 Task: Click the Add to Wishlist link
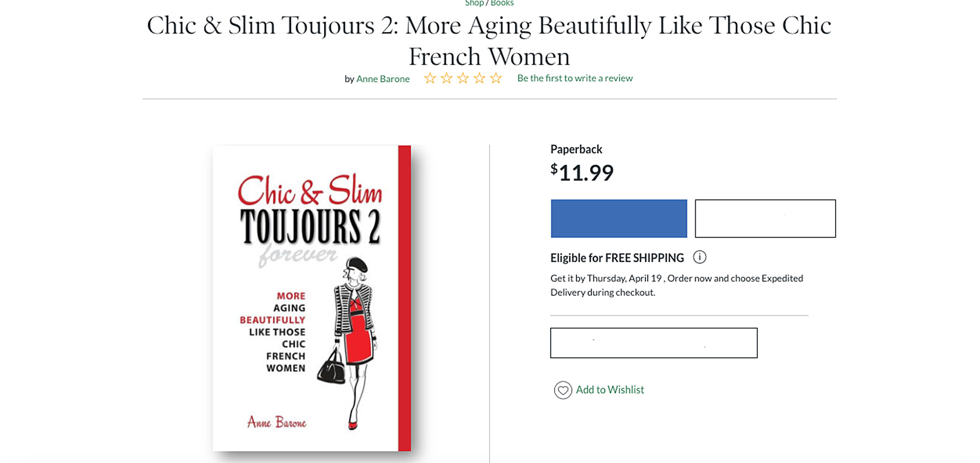click(x=610, y=390)
